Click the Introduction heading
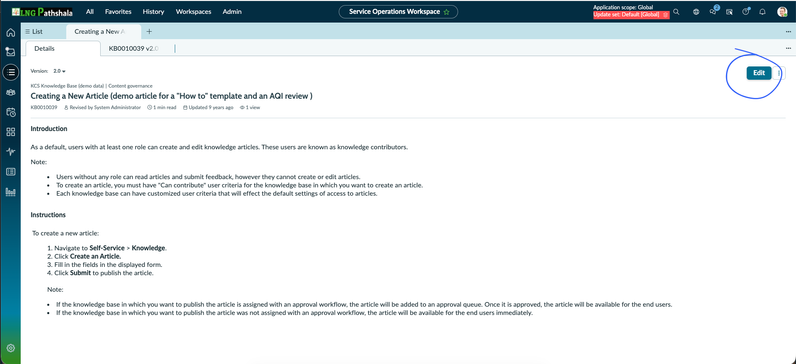Screen dimensions: 796x364 pos(49,128)
